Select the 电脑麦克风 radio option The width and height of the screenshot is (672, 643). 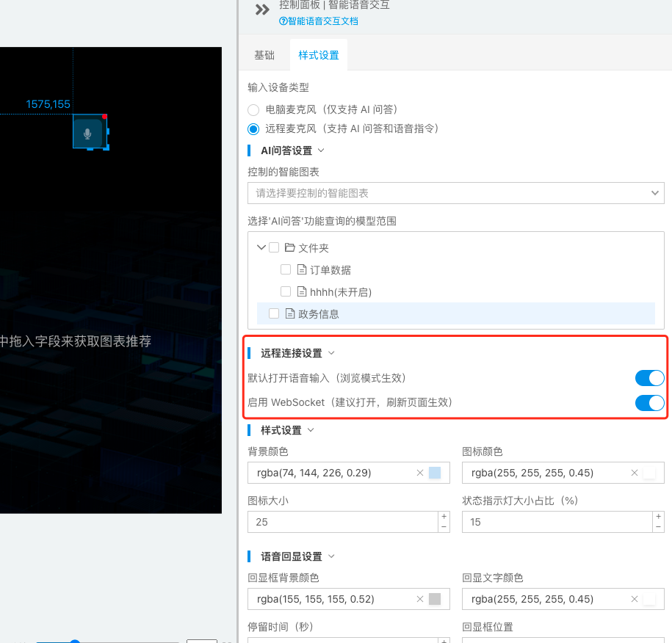253,110
